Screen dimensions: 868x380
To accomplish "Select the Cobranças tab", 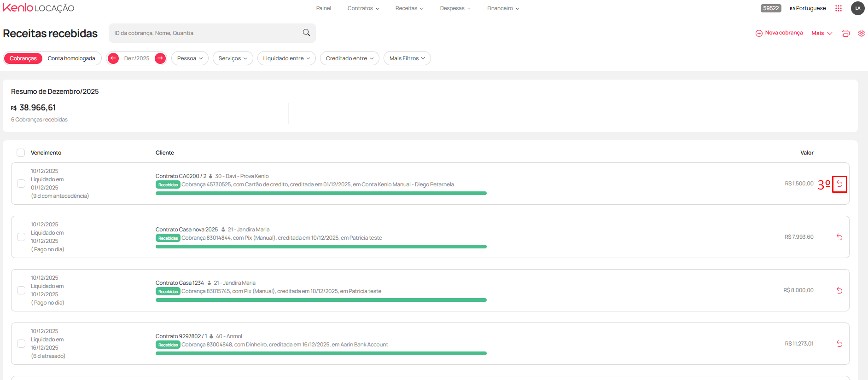I will pyautogui.click(x=23, y=58).
